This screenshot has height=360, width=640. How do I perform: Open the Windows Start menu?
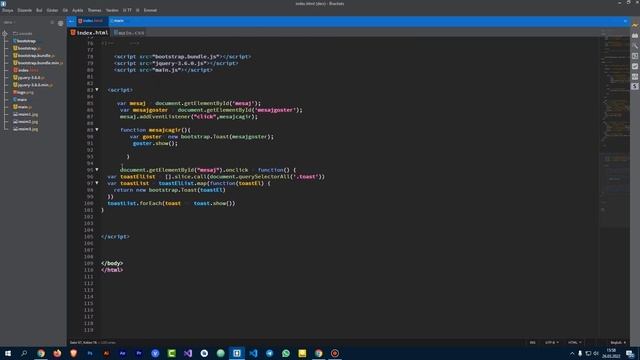coord(8,353)
